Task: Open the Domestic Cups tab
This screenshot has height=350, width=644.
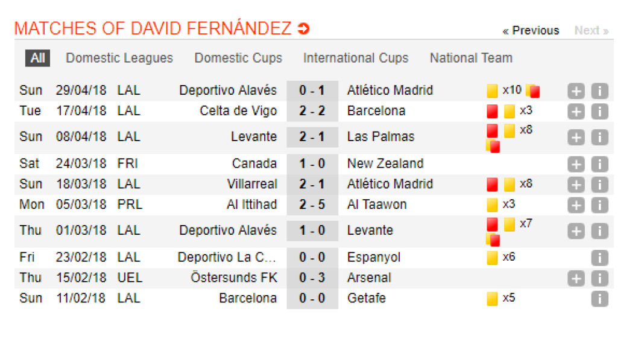Action: tap(238, 58)
